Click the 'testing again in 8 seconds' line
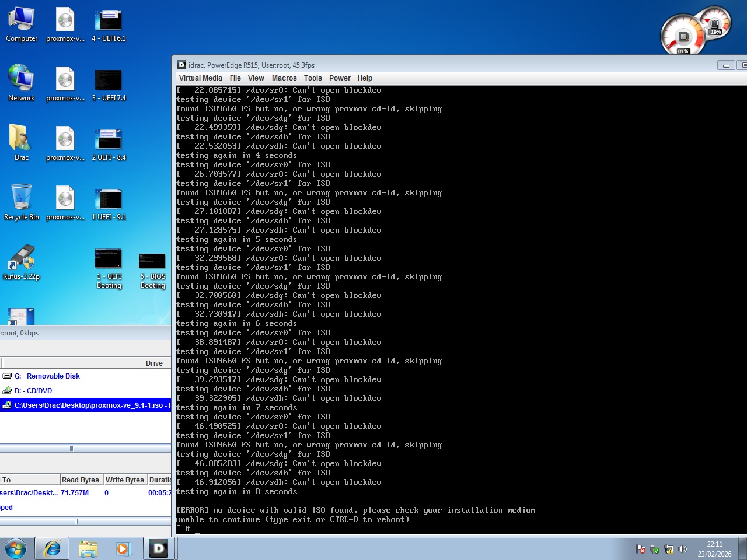Viewport: 747px width, 560px height. tap(237, 492)
